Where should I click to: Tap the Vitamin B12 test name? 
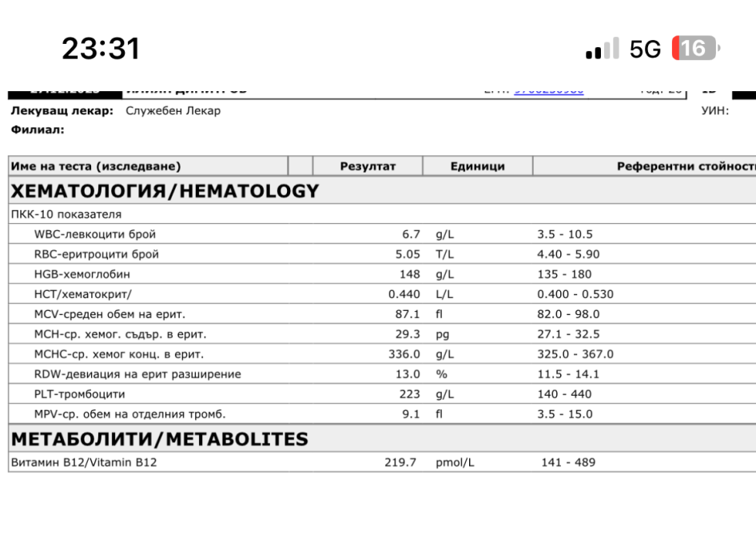click(x=84, y=462)
